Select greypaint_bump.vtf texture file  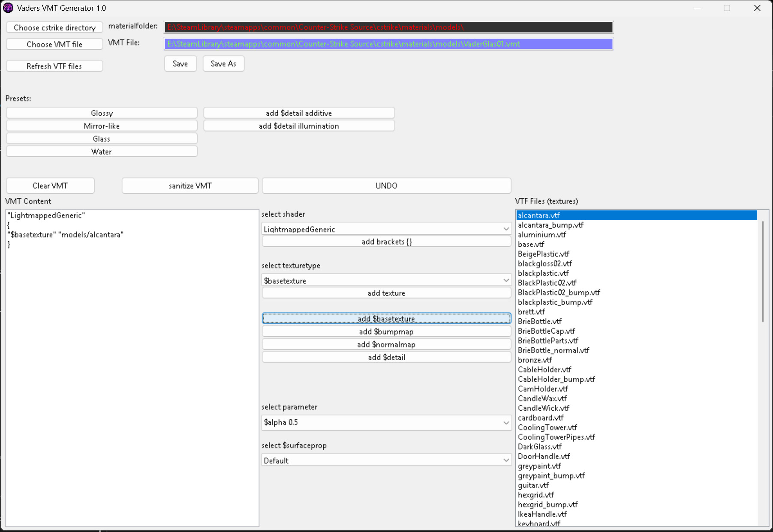pyautogui.click(x=636, y=475)
